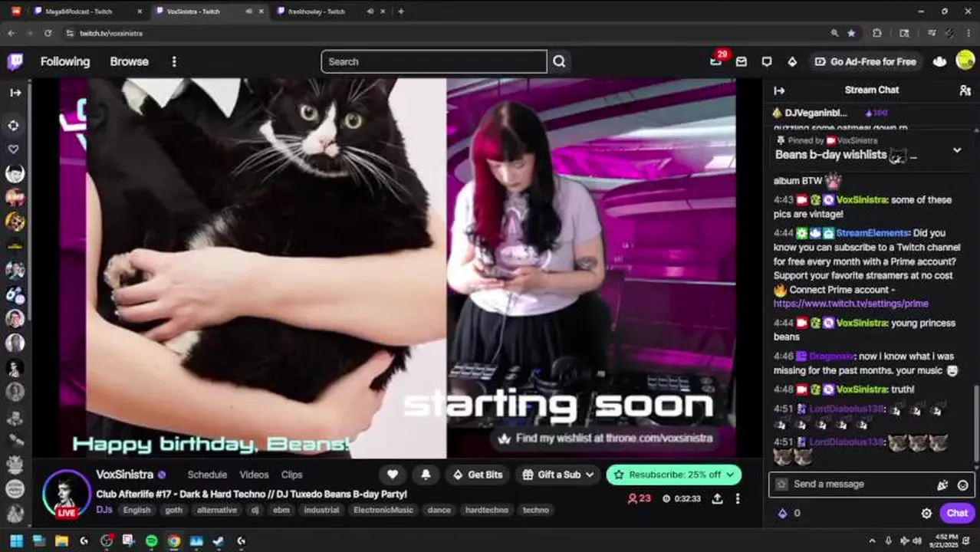Select the ElectronicMusic tag
Screen dimensions: 980x552
[x=383, y=510]
